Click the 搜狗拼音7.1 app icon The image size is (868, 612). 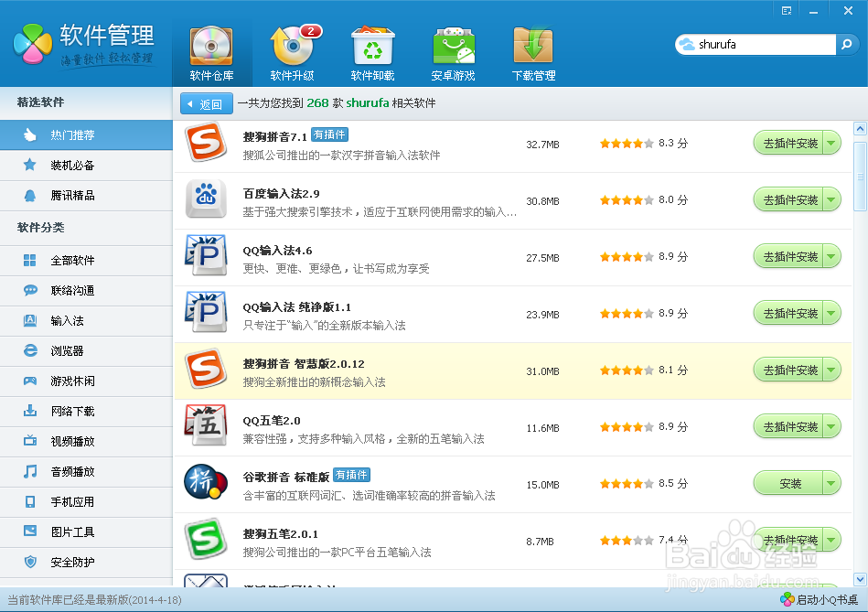coord(206,143)
